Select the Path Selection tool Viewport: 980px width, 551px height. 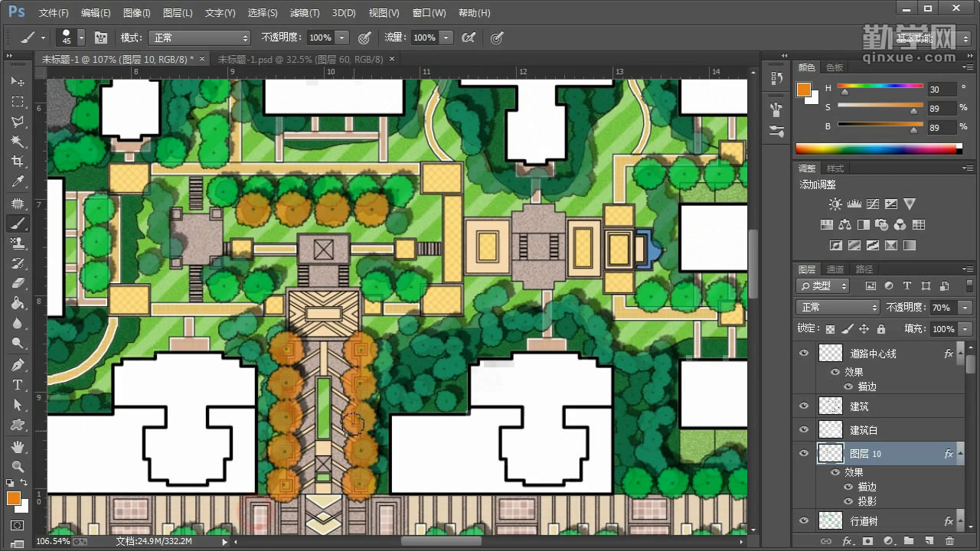pos(17,405)
